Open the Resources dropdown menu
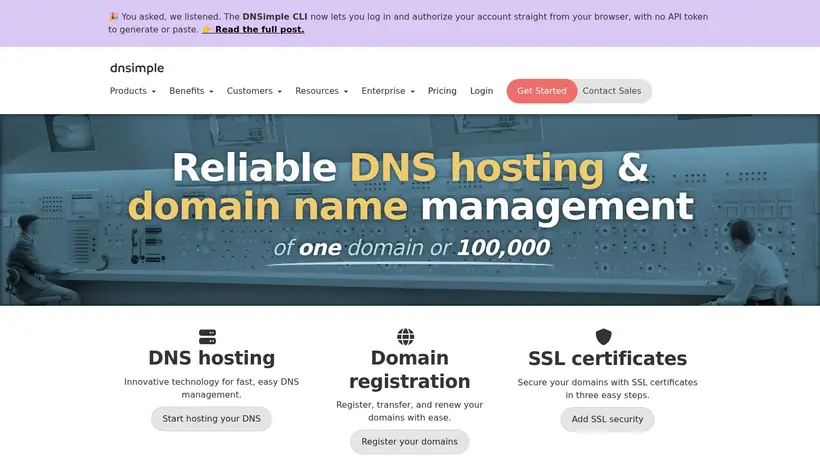This screenshot has height=461, width=820. coord(322,91)
